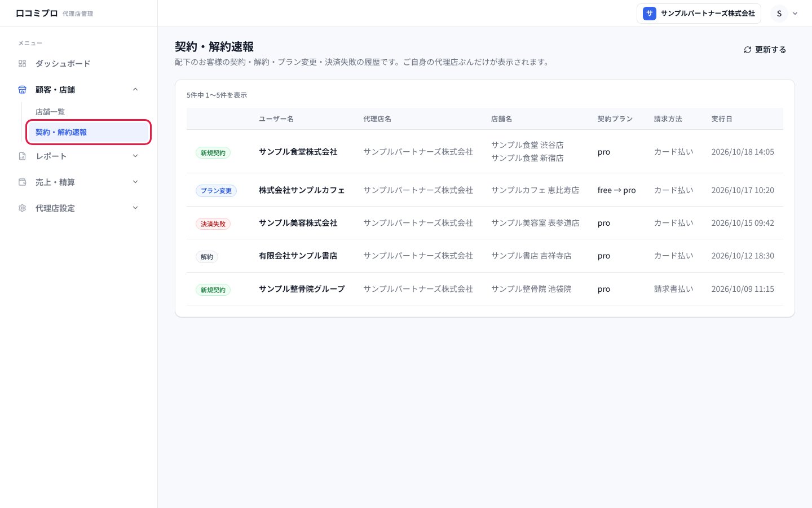Click the 新規契約 badge for サンプル食堂株式会社
Image resolution: width=812 pixels, height=508 pixels.
[213, 153]
